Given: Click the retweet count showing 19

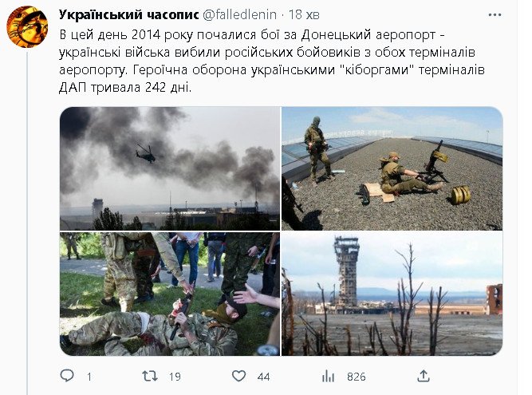Looking at the screenshot, I should (175, 377).
